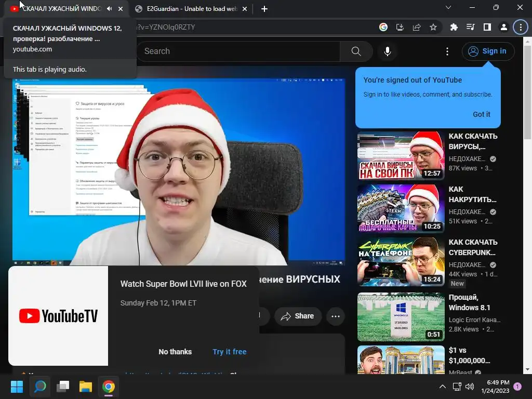
Task: Open the $1 vs $1,000,000 video title
Action: click(469, 355)
